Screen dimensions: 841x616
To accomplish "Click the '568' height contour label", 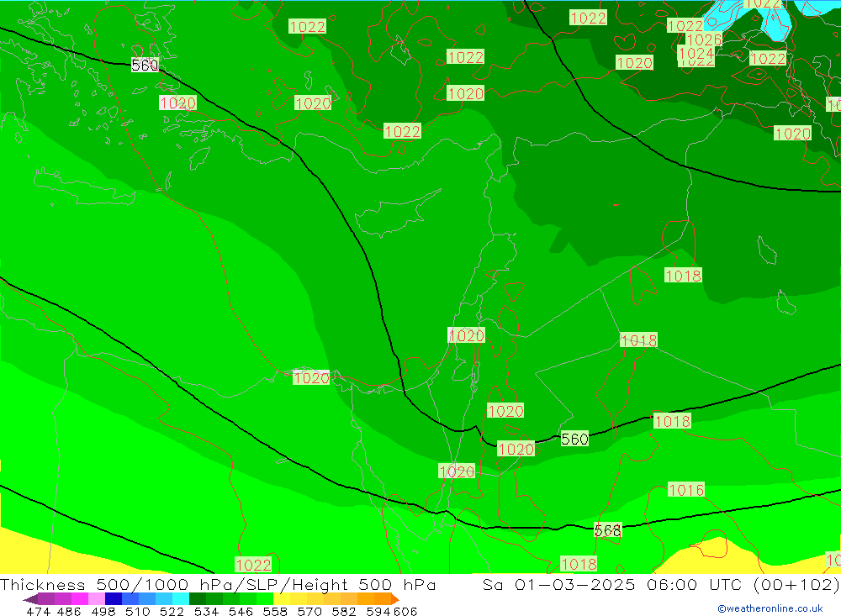I will [608, 530].
